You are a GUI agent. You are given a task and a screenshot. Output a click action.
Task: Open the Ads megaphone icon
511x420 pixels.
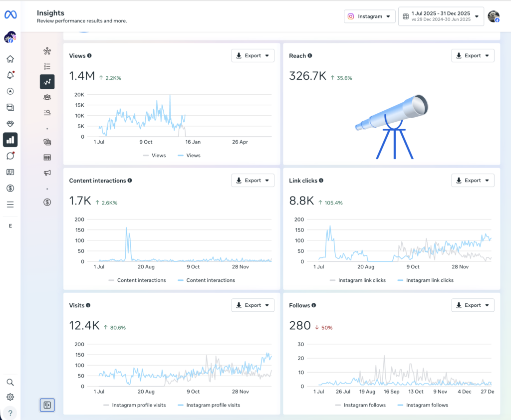pos(47,172)
